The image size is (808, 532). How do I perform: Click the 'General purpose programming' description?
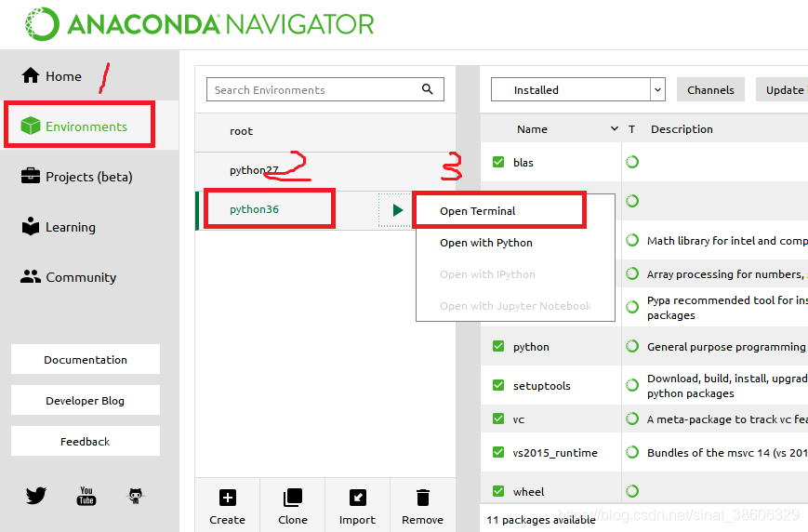726,347
